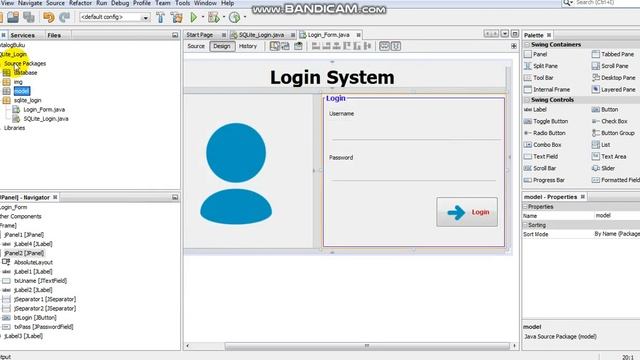Open editor tabs list dropdown arrow

pos(505,34)
